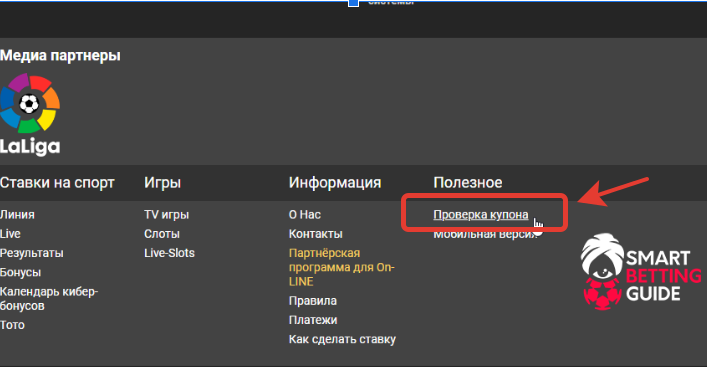This screenshot has width=707, height=367.
Task: Open the О Нас link
Action: [x=305, y=215]
